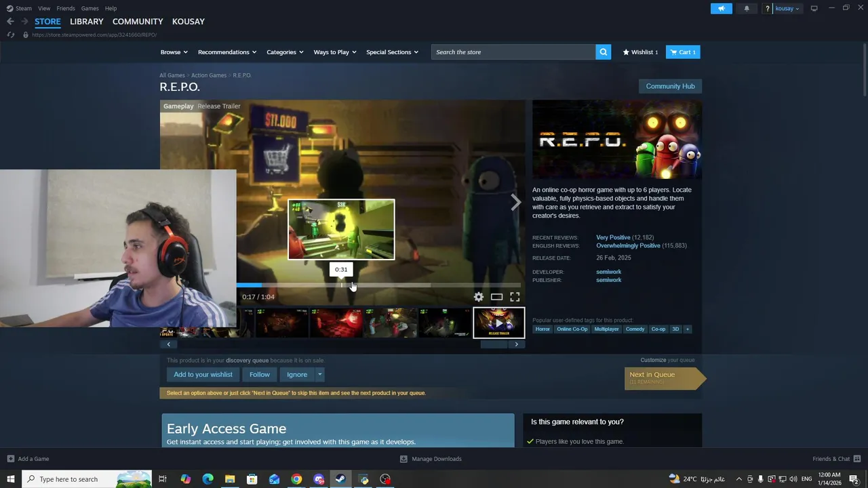The image size is (868, 488).
Task: Open Windows notification center
Action: pos(854,479)
